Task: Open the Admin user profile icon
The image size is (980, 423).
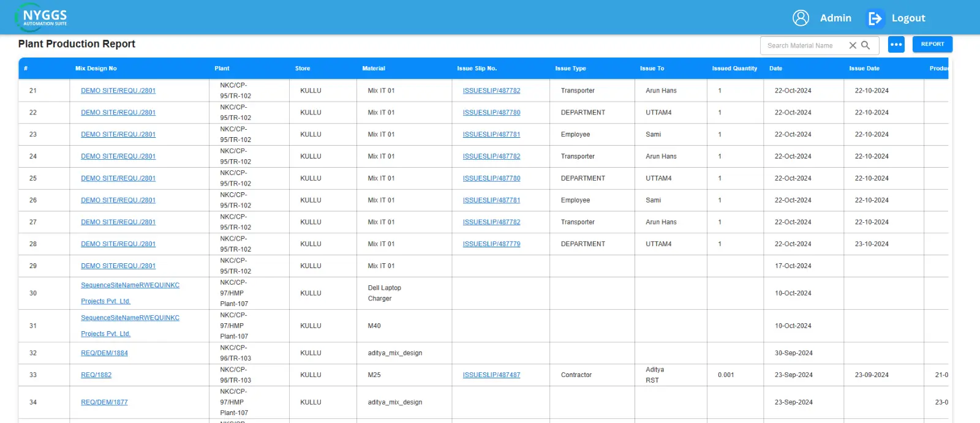Action: coord(801,18)
